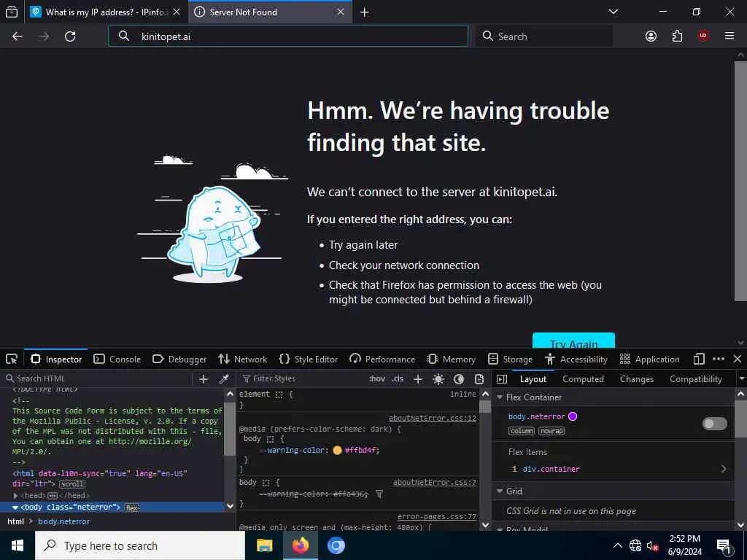Select the Changes sidebar tab
This screenshot has width=747, height=560.
click(x=636, y=379)
